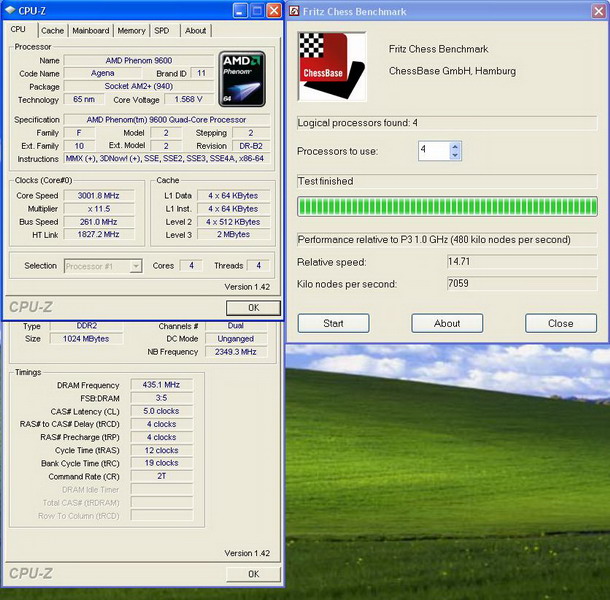Click the Instructions field listing MMX, SSE
The image size is (610, 600).
point(167,159)
